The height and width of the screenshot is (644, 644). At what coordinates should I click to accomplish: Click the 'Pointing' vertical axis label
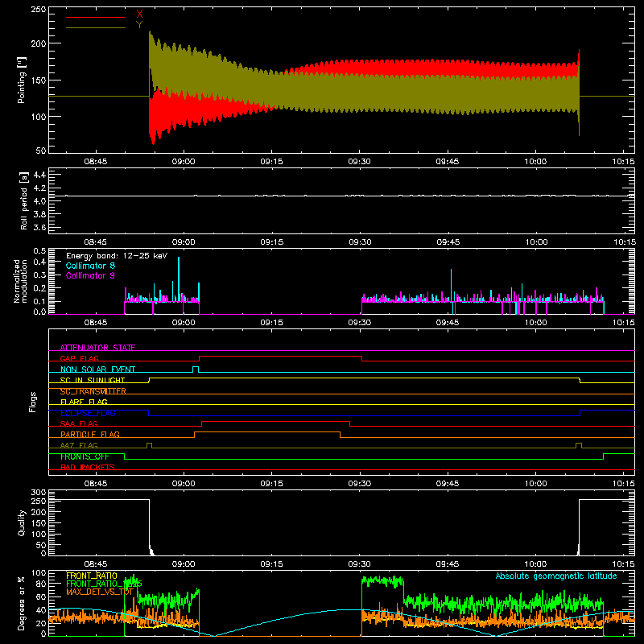pos(22,80)
